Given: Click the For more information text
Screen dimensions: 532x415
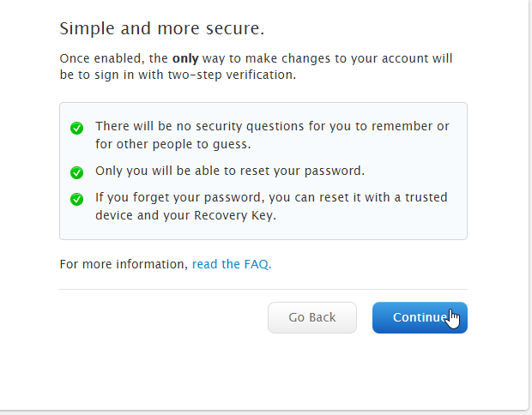Looking at the screenshot, I should 124,264.
